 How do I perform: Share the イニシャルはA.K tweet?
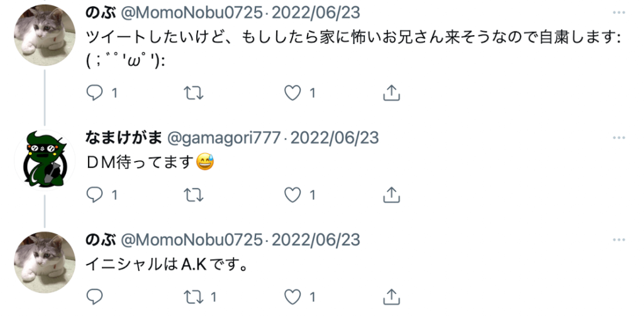pyautogui.click(x=391, y=297)
